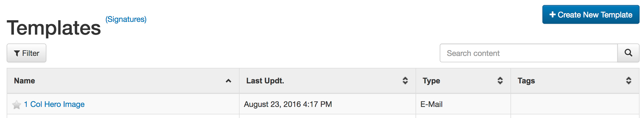The height and width of the screenshot is (118, 644).
Task: Open the Filter options
Action: [27, 53]
